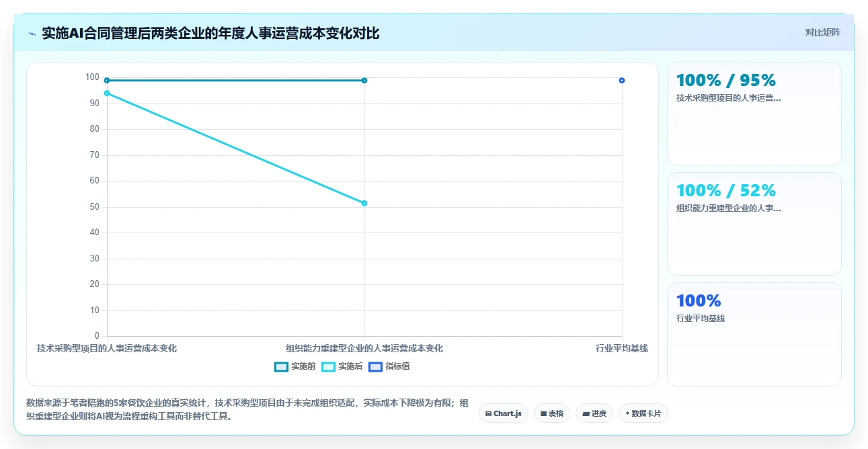This screenshot has width=868, height=449.
Task: Click the 实施后 data point near 94
Action: pyautogui.click(x=107, y=93)
